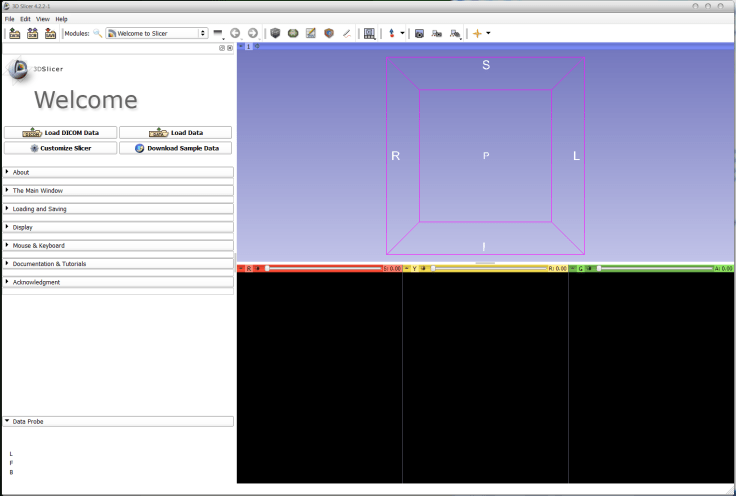The image size is (736, 496).
Task: Go to the next module with forward arrow
Action: click(x=253, y=33)
